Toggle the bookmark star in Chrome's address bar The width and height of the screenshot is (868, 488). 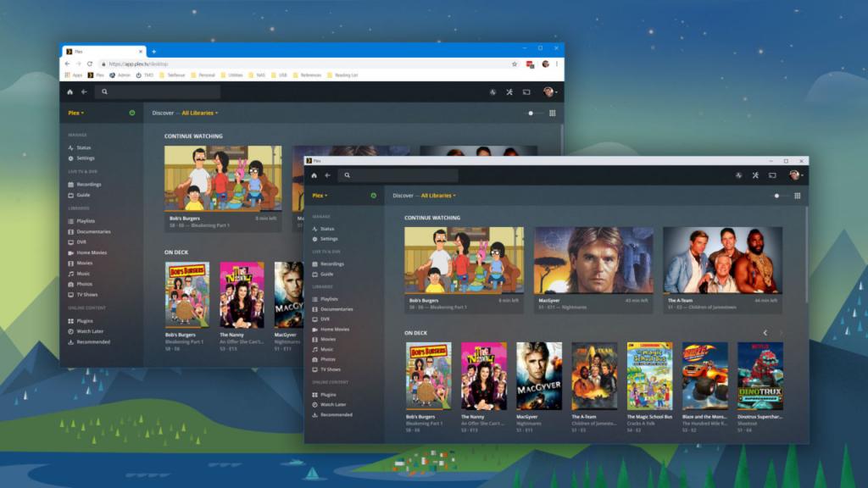tap(515, 63)
